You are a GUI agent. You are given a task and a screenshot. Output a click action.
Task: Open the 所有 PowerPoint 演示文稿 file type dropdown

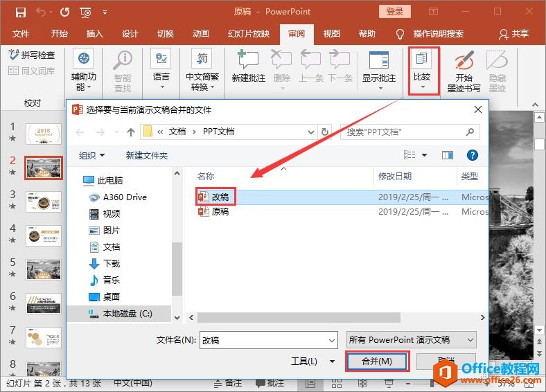tap(412, 340)
